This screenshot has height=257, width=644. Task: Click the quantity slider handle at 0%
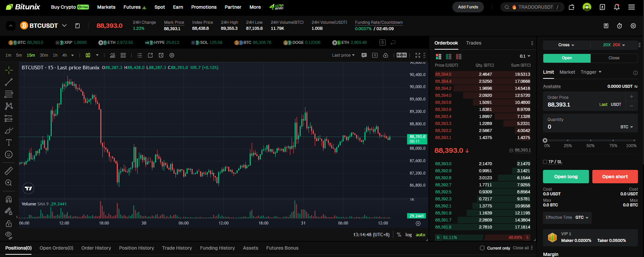click(x=545, y=140)
